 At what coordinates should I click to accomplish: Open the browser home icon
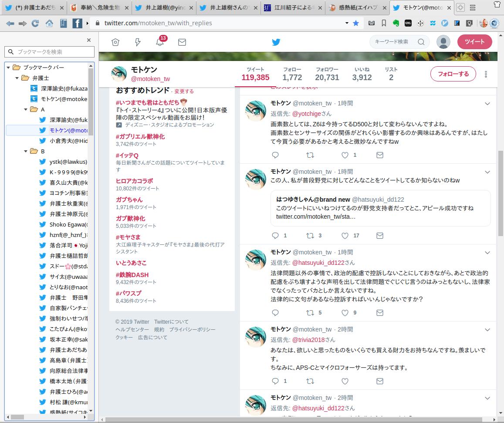49,23
